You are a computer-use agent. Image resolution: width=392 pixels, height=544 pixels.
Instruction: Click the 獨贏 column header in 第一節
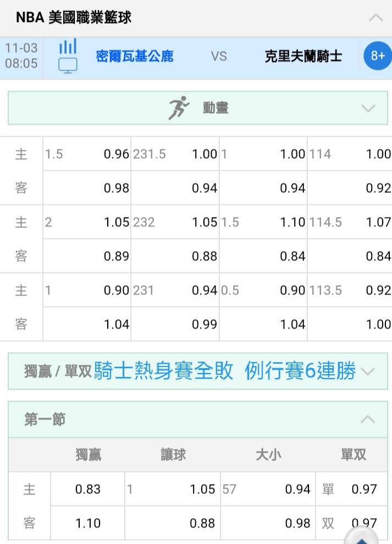pos(88,454)
